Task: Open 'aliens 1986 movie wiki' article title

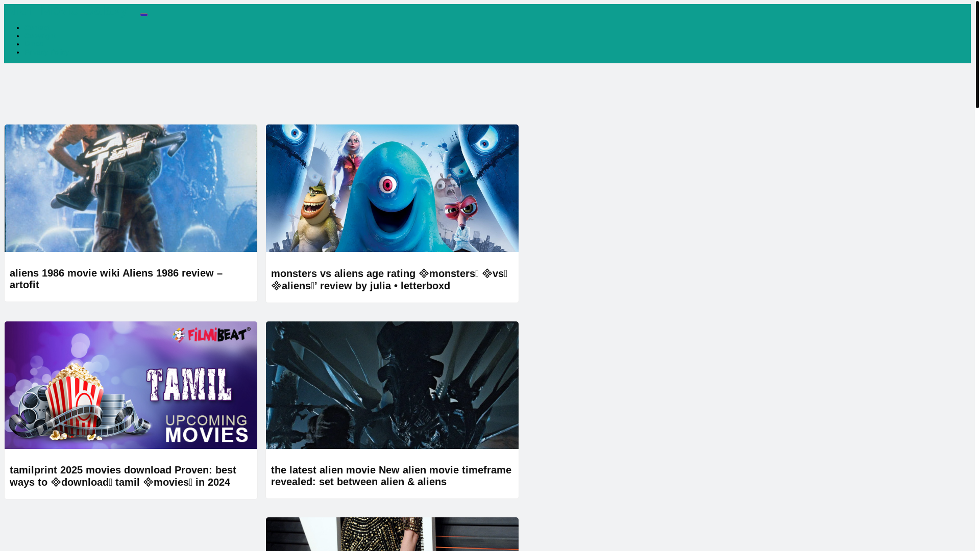Action: point(116,279)
